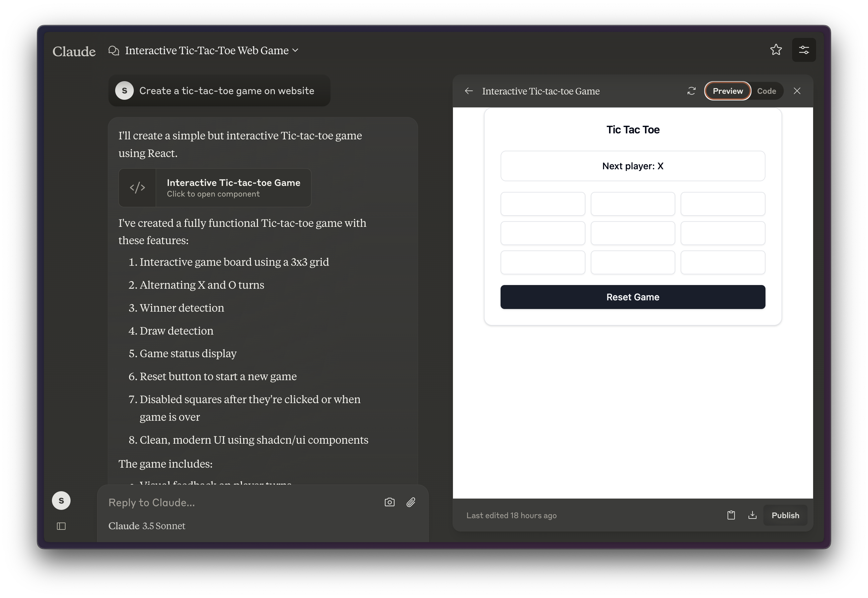868x598 pixels.
Task: Toggle the sidebar panel icon
Action: click(x=61, y=526)
